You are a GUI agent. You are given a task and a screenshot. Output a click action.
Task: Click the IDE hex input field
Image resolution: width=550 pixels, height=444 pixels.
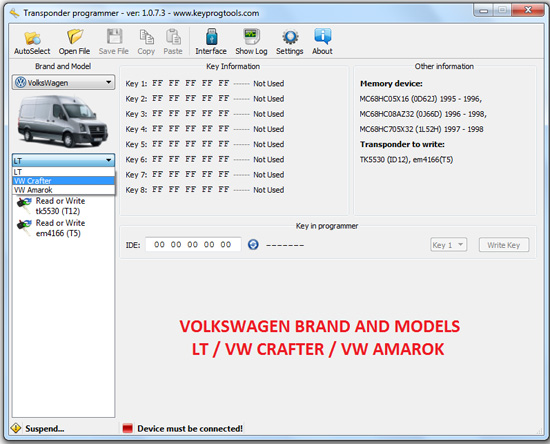(x=193, y=244)
